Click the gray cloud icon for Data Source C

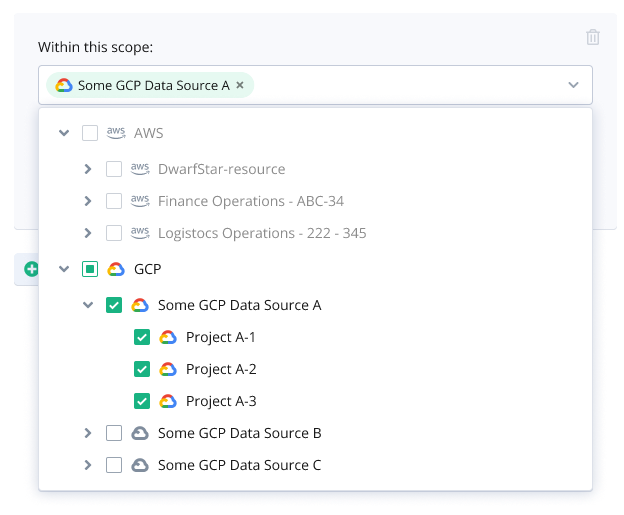(x=140, y=465)
